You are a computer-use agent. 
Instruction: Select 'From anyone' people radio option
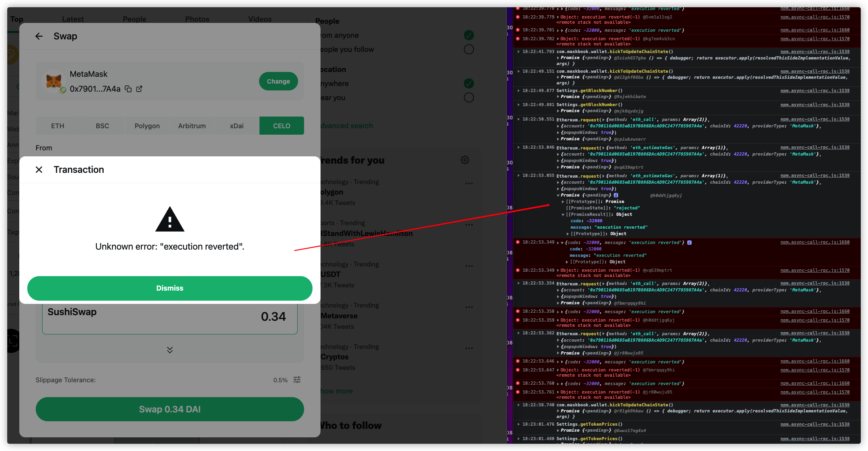[x=469, y=35]
